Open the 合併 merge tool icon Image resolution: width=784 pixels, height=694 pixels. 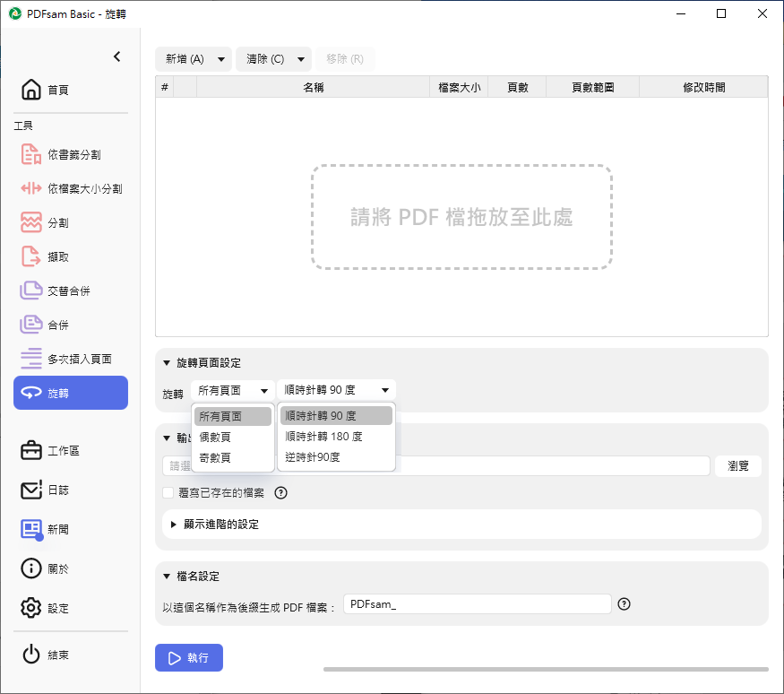pos(31,325)
